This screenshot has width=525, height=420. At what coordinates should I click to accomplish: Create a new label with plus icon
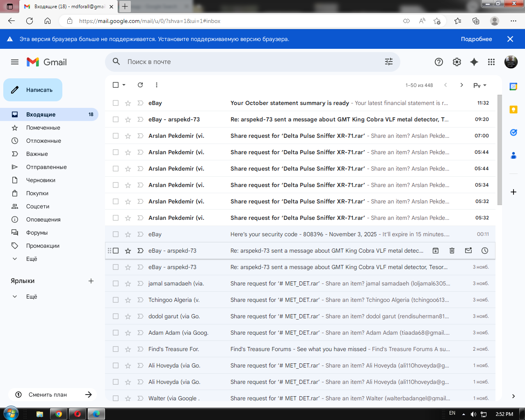point(91,281)
